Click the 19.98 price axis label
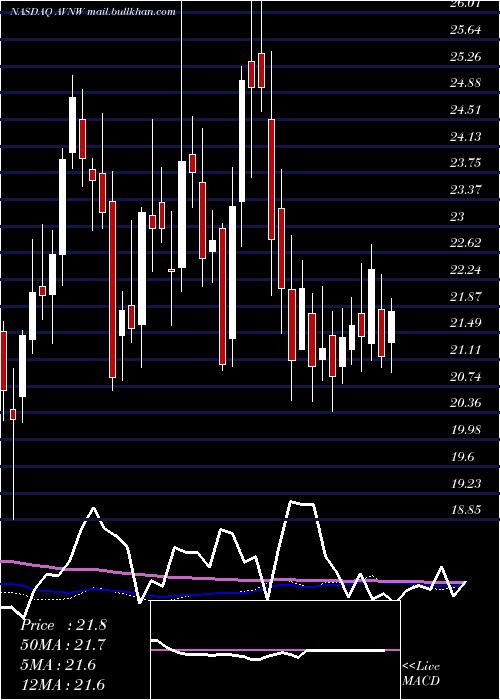The width and height of the screenshot is (500, 700). [466, 430]
